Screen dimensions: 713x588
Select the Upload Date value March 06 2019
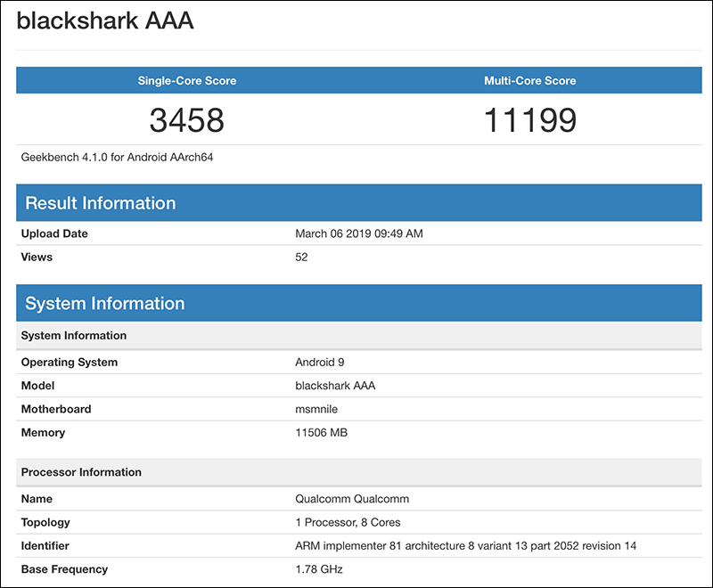359,233
